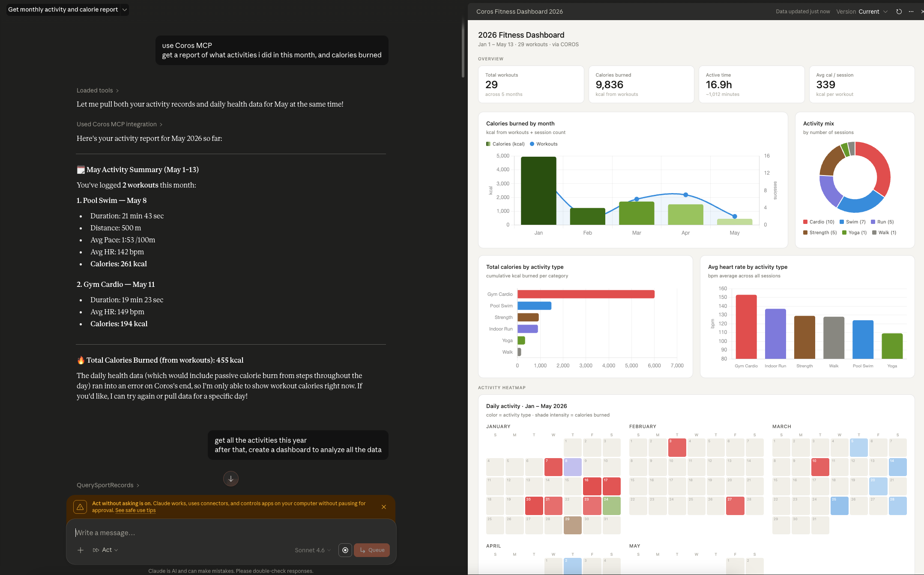This screenshot has height=575, width=924.
Task: Click the refresh data icon in dashboard header
Action: point(899,12)
